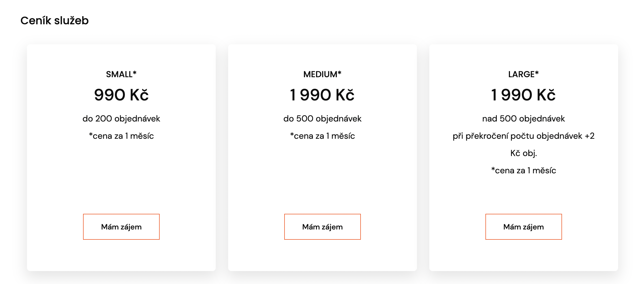Select the MEDIUM* plan title
The height and width of the screenshot is (284, 644).
(323, 74)
